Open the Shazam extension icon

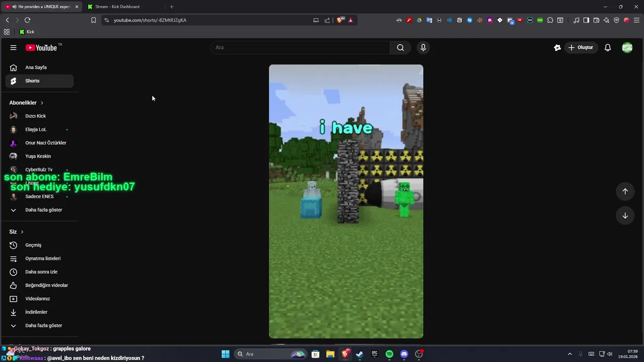point(469,20)
